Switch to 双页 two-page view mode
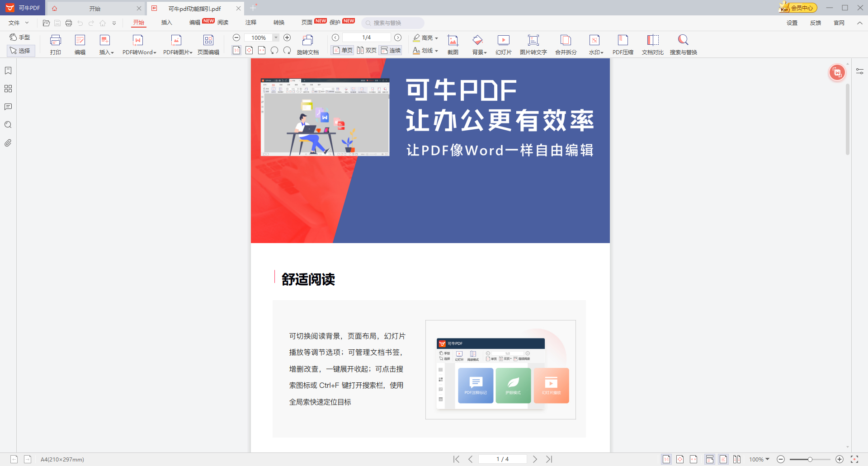Image resolution: width=868 pixels, height=466 pixels. pos(367,50)
